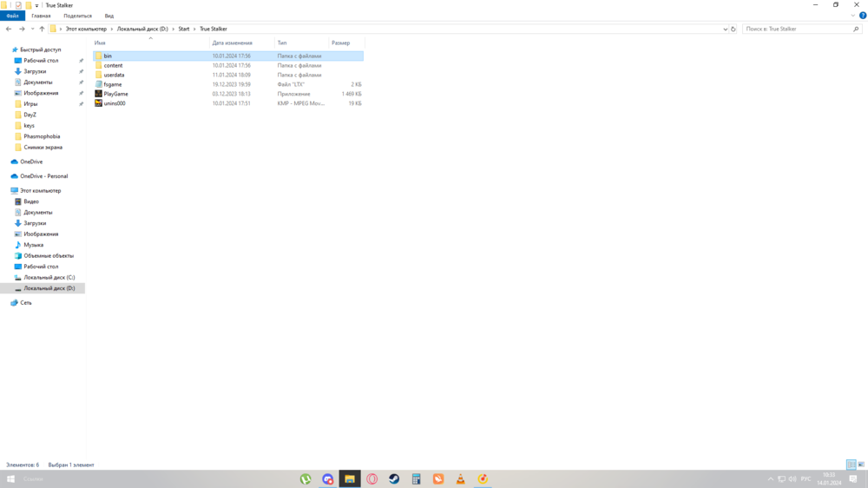Select Сеть in the navigation pane
868x488 pixels.
tap(25, 303)
